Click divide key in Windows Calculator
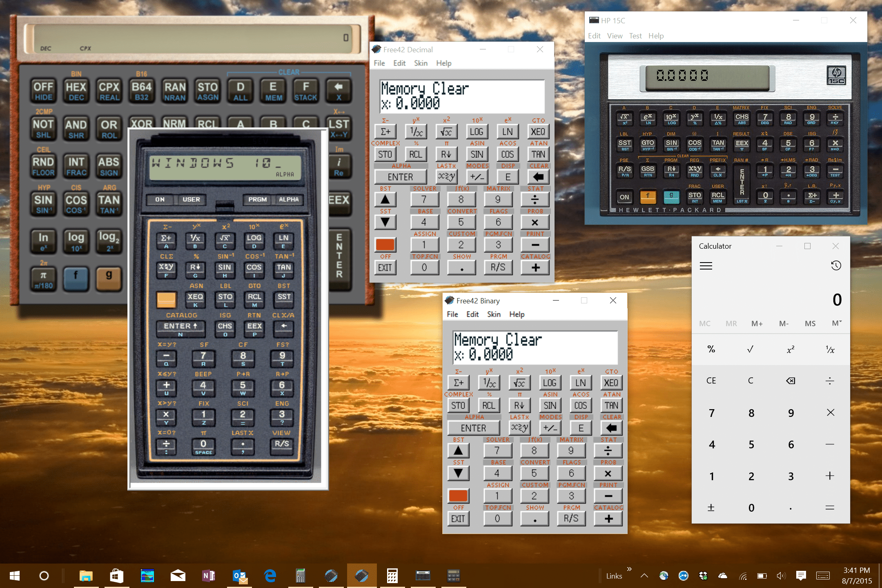 pos(830,381)
